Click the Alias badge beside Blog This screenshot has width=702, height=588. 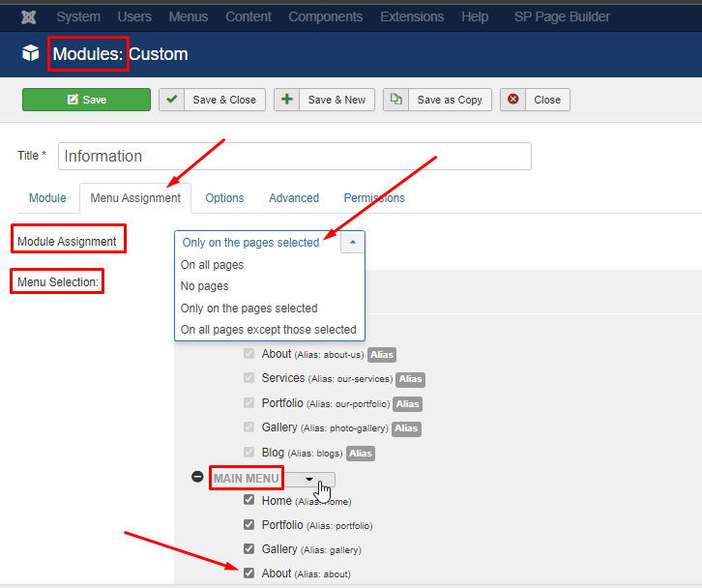click(360, 454)
